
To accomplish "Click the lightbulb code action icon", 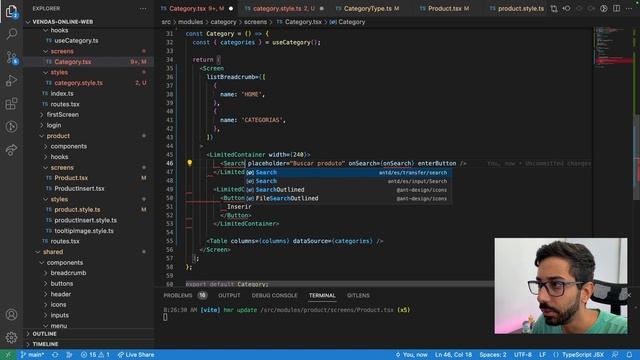I will [x=189, y=163].
